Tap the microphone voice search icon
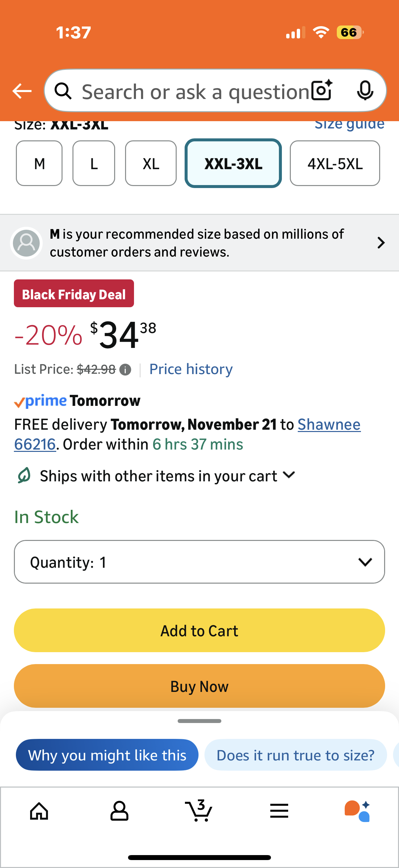The height and width of the screenshot is (868, 399). pyautogui.click(x=365, y=90)
